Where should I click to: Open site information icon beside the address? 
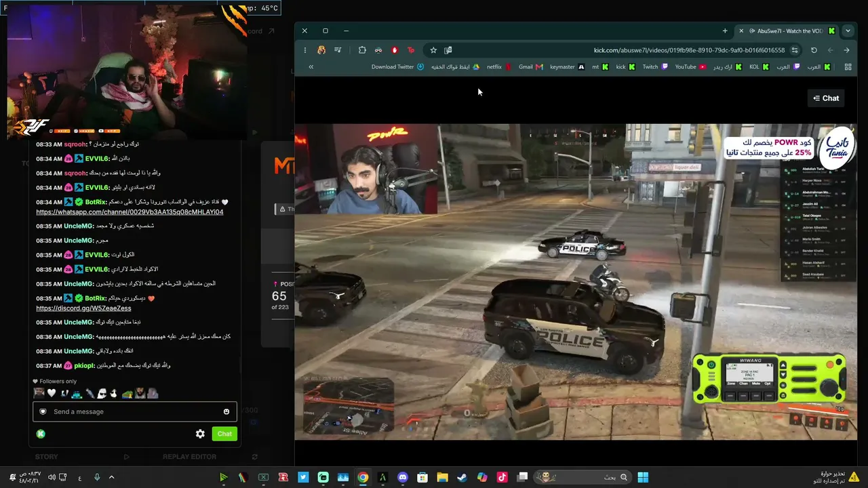795,50
